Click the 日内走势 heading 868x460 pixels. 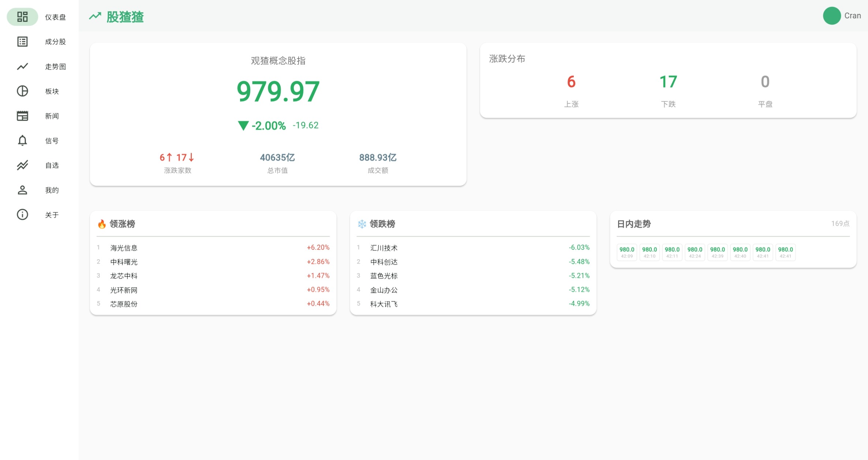tap(634, 224)
